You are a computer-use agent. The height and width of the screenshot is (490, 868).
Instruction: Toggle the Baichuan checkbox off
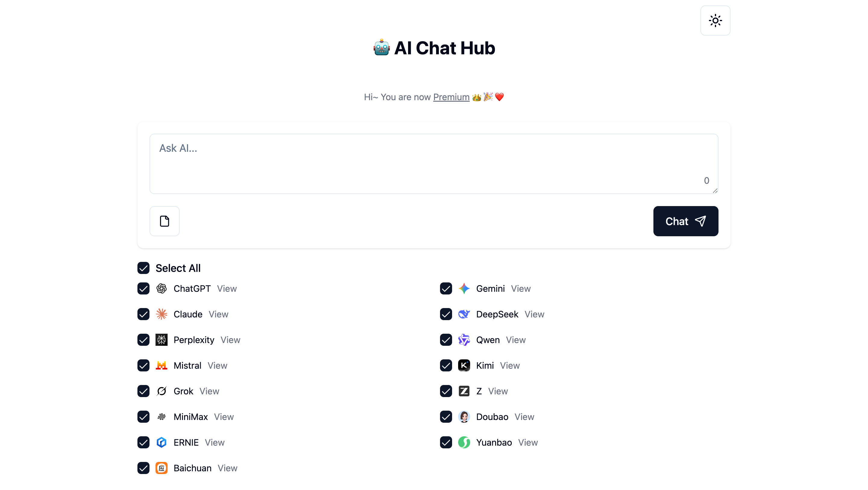coord(143,468)
